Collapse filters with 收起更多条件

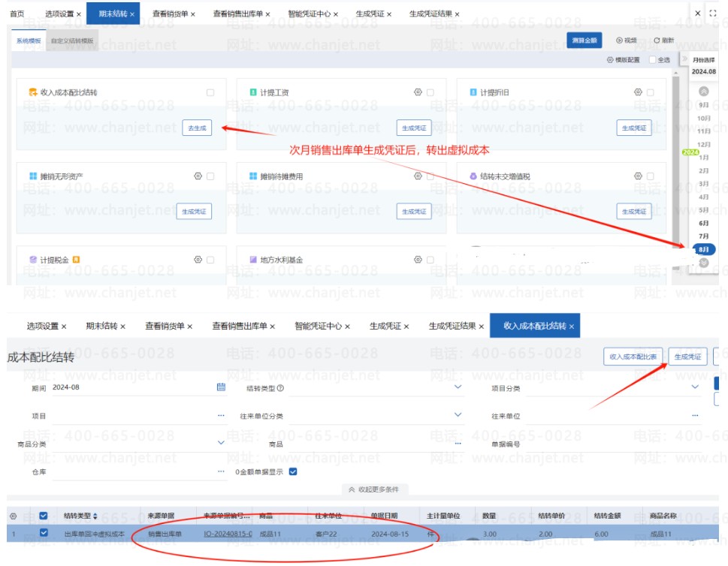(x=374, y=489)
